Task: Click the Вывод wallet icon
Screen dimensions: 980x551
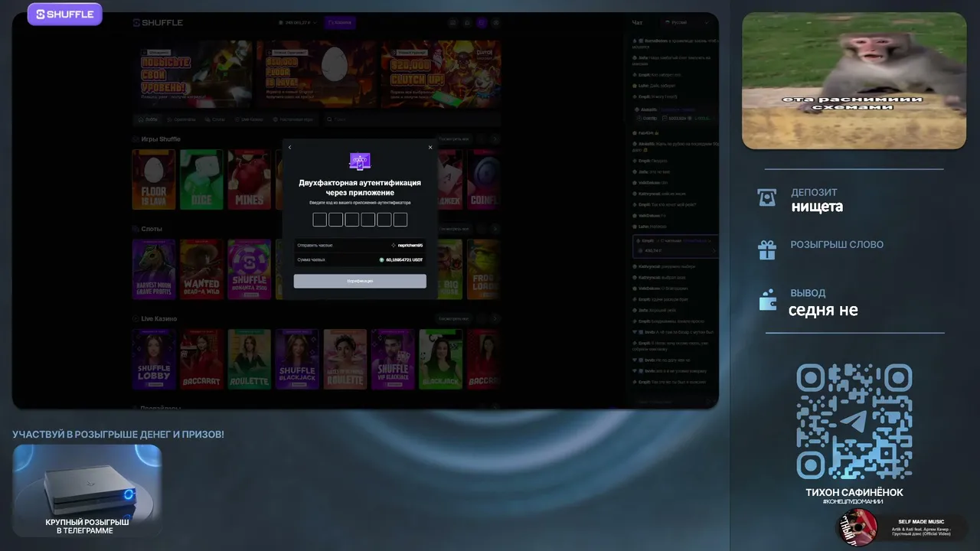Action: point(767,299)
